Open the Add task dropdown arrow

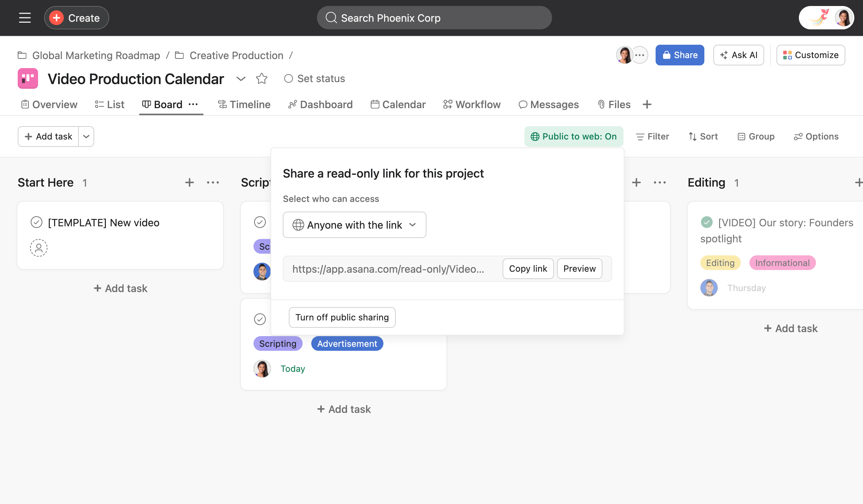(86, 137)
